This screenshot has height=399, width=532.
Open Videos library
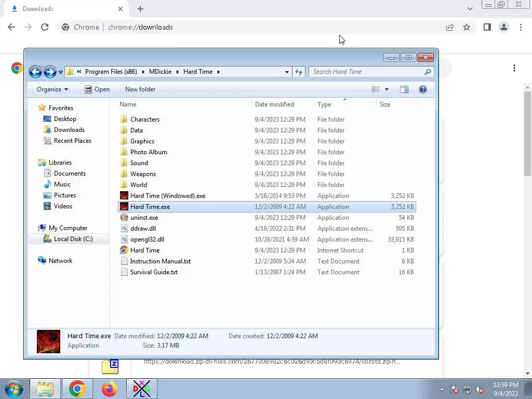point(58,206)
